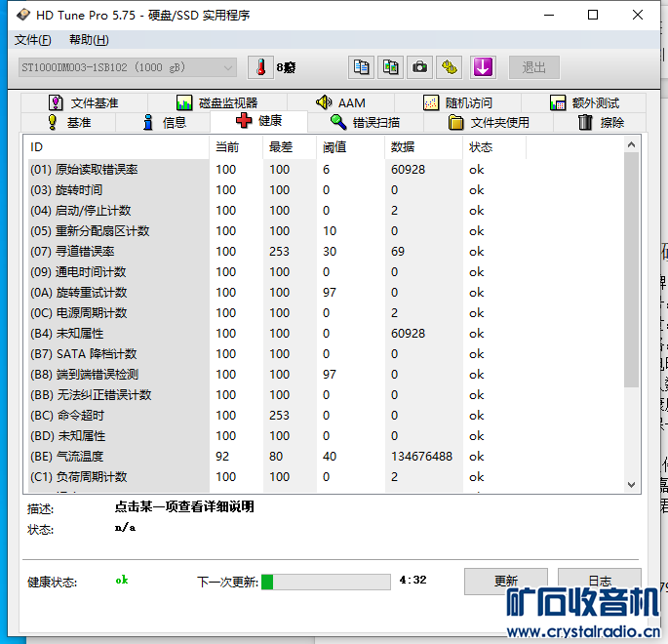Image resolution: width=668 pixels, height=644 pixels.
Task: Click the 状态 column header
Action: [494, 147]
